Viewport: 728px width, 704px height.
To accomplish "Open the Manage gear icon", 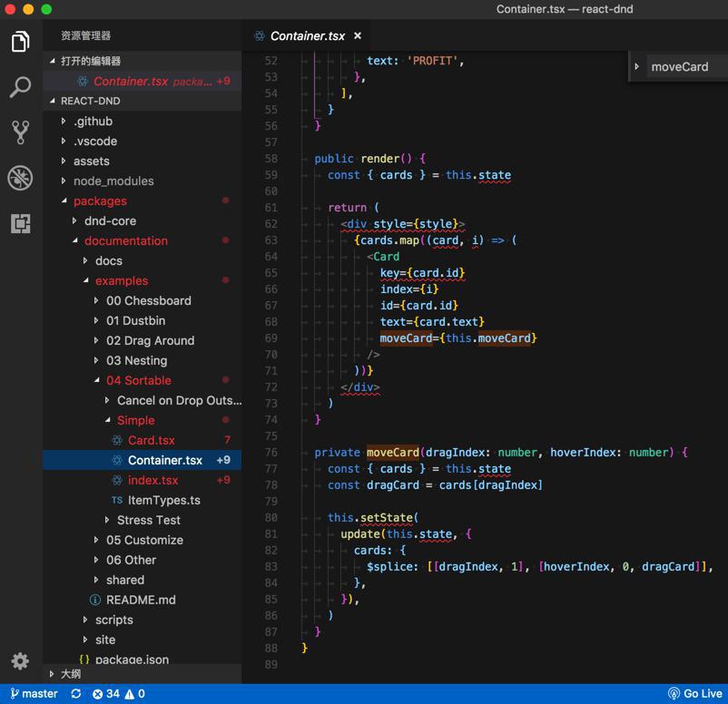I will (x=20, y=660).
